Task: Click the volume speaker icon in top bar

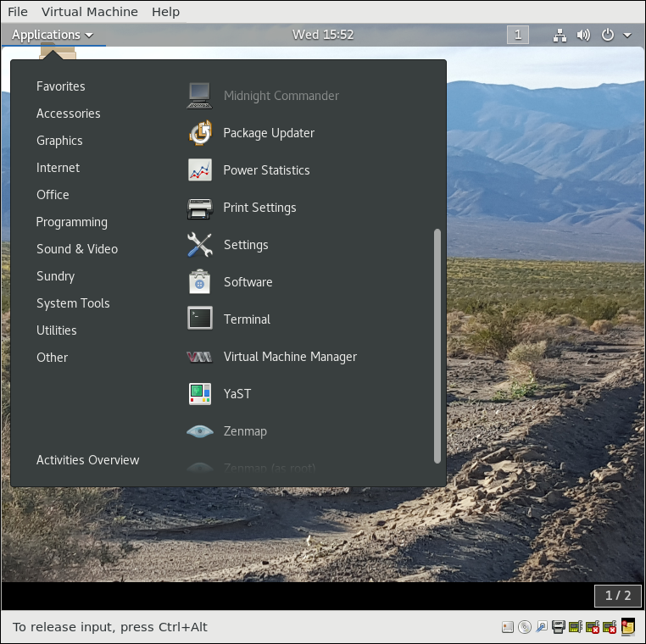Action: tap(583, 35)
